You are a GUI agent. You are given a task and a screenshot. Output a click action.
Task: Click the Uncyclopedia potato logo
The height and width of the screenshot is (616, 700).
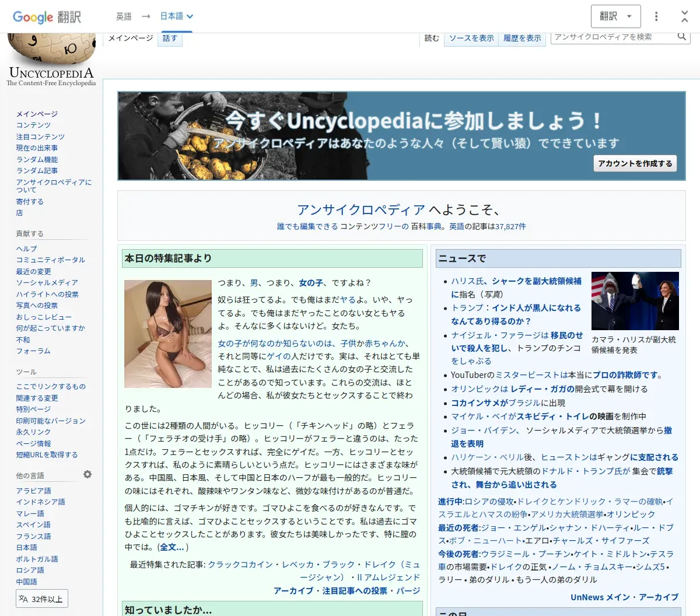[51, 60]
